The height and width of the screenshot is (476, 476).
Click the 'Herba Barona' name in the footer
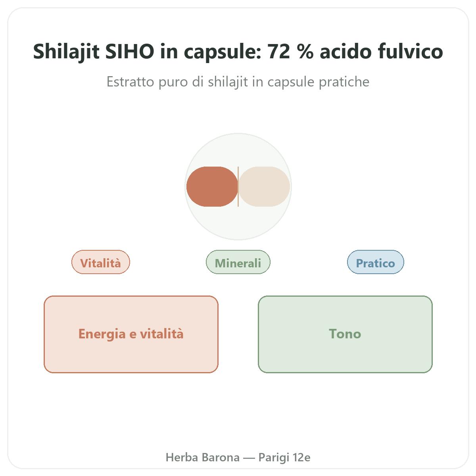202,457
